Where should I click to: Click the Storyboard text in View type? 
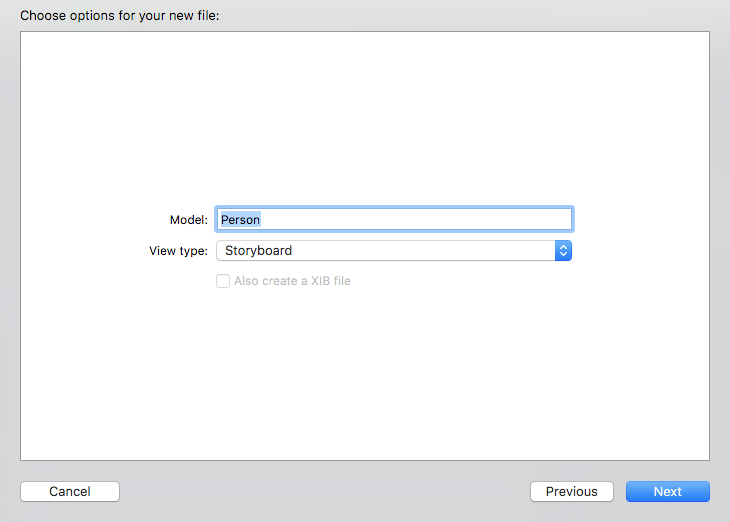click(258, 250)
